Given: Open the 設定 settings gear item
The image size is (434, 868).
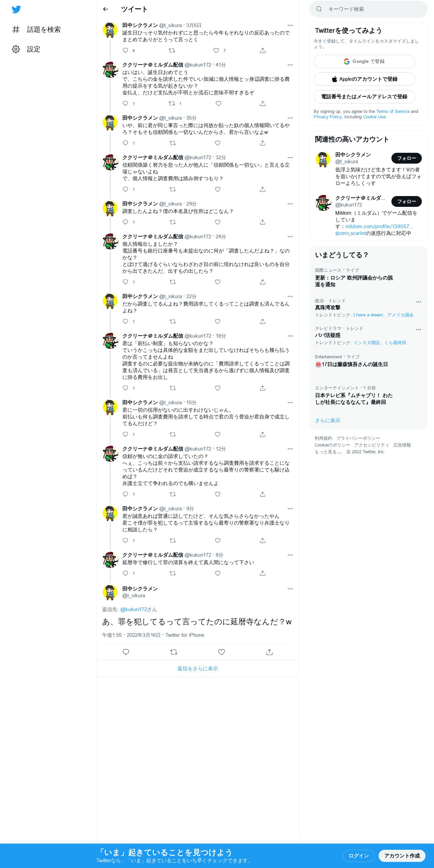Looking at the screenshot, I should click(26, 49).
